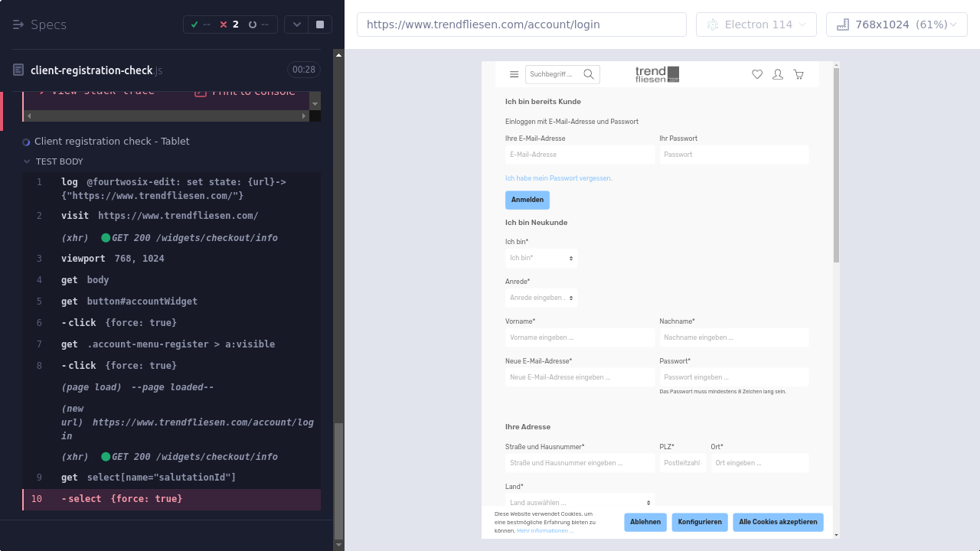Click the Konfigurieren cookies button
This screenshot has width=980, height=551.
[x=700, y=522]
